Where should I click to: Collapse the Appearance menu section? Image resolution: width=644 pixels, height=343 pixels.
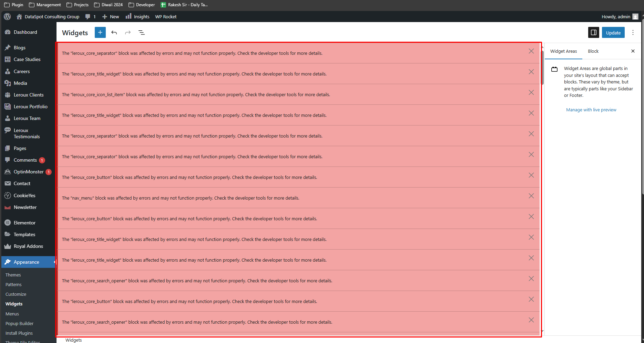click(x=28, y=262)
